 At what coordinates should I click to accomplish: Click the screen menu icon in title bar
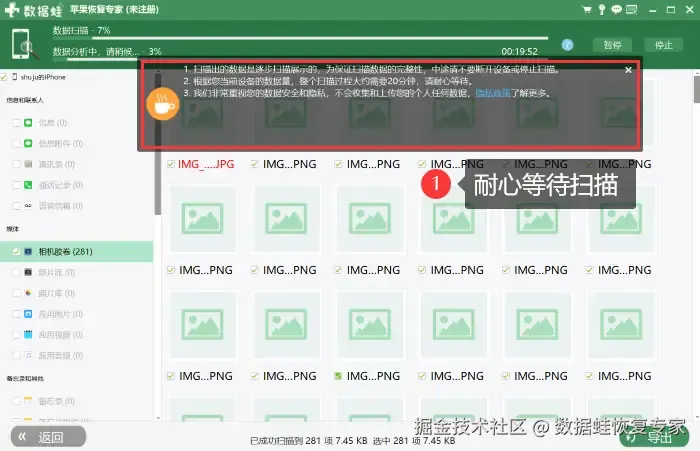(631, 9)
